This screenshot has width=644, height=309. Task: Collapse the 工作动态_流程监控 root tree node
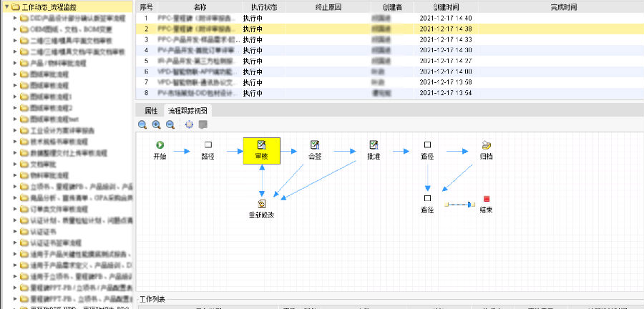point(6,6)
